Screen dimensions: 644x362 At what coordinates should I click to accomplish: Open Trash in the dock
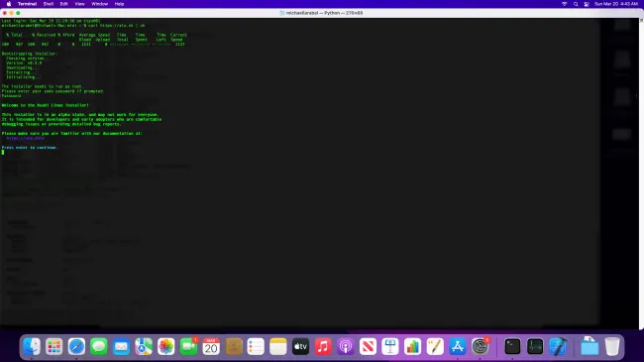pos(612,346)
